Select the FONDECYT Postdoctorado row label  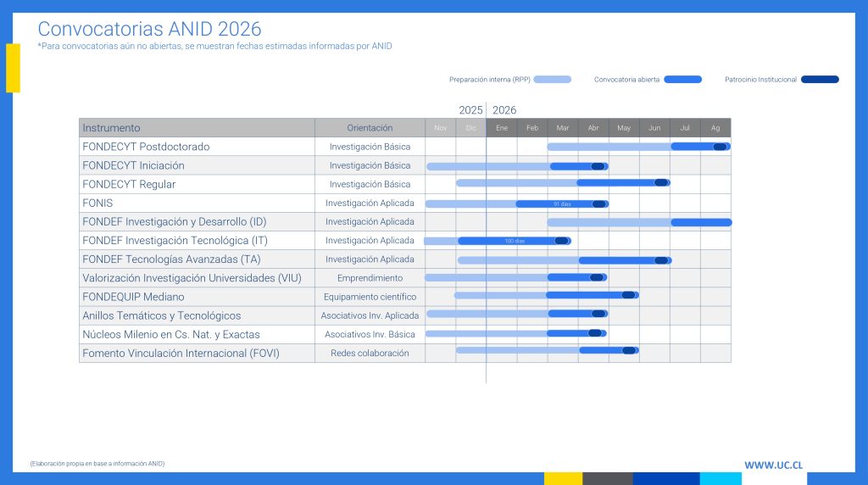(146, 147)
